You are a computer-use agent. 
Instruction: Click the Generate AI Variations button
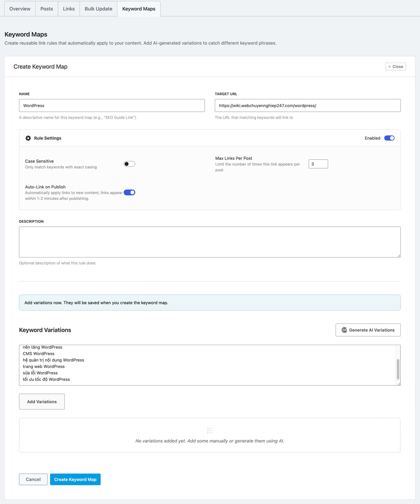pos(368,330)
